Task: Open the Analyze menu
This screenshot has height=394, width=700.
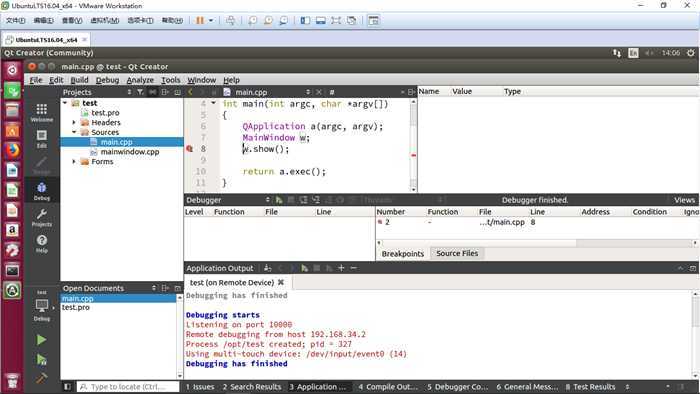Action: [x=140, y=80]
